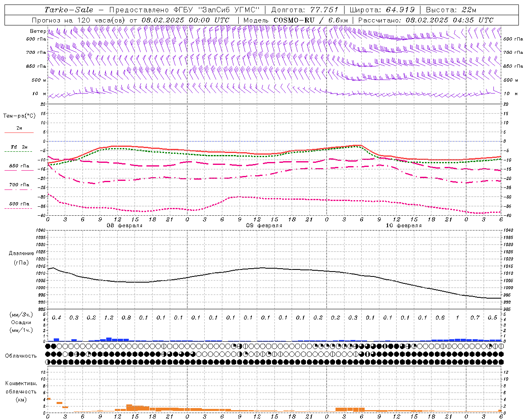Click the Тем-ра(°C) temperature panel label
Image resolution: width=525 pixels, height=420 pixels.
[x=19, y=116]
